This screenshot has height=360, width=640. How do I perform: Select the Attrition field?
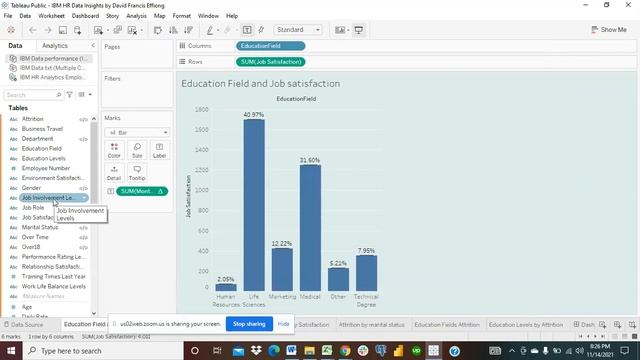pos(33,119)
